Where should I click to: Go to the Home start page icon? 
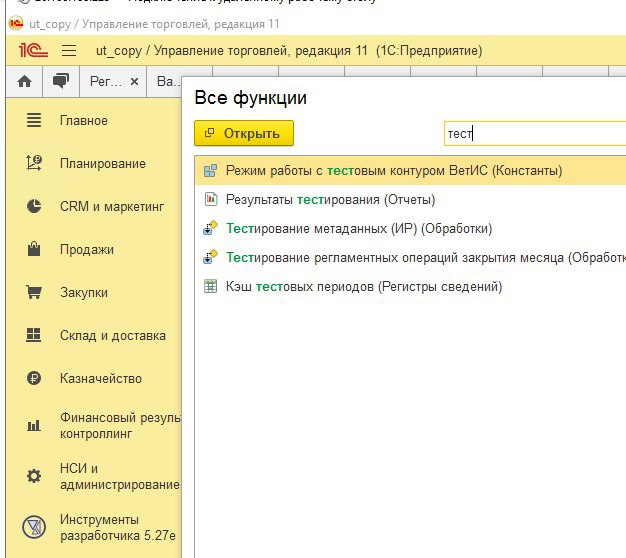(24, 81)
